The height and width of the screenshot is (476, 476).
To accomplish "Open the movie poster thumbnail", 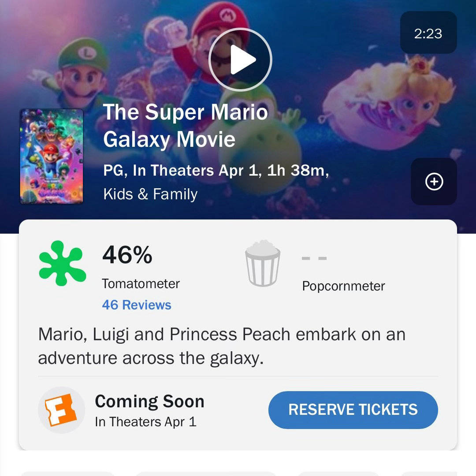I will click(52, 156).
